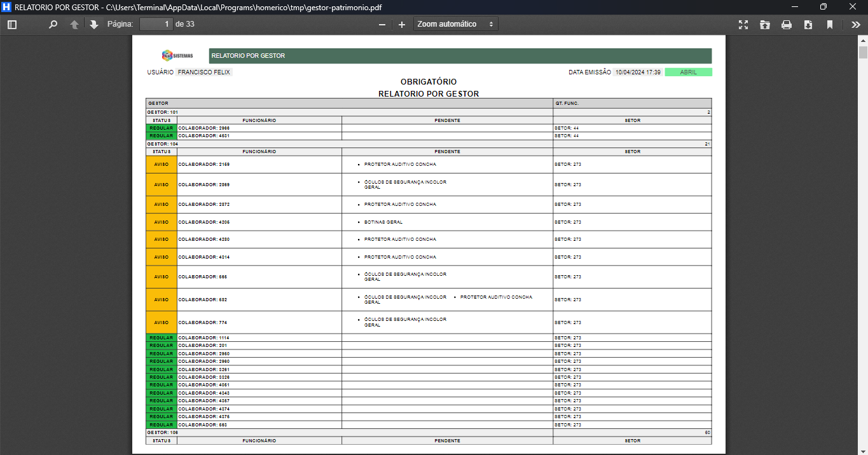Click the H application icon in title bar
Image resolution: width=868 pixels, height=455 pixels.
point(7,6)
